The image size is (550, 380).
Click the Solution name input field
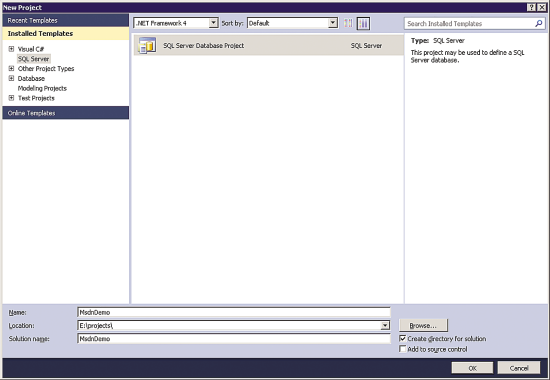point(234,339)
